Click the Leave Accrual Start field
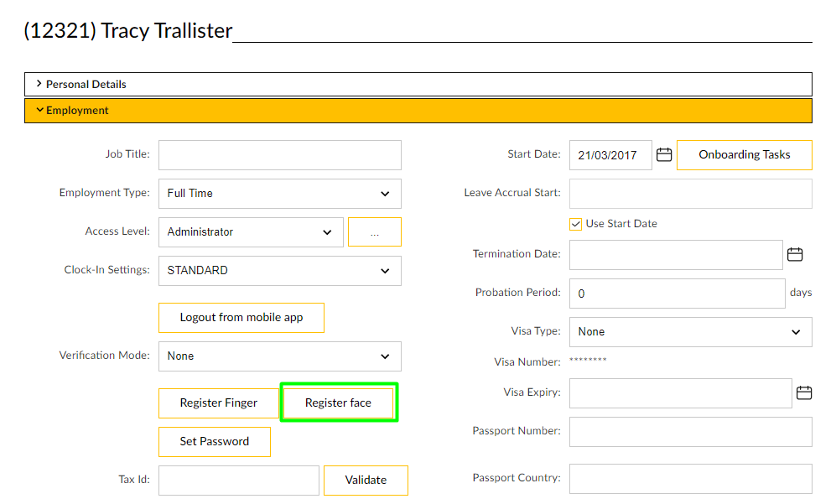This screenshot has width=836, height=504. (x=690, y=194)
